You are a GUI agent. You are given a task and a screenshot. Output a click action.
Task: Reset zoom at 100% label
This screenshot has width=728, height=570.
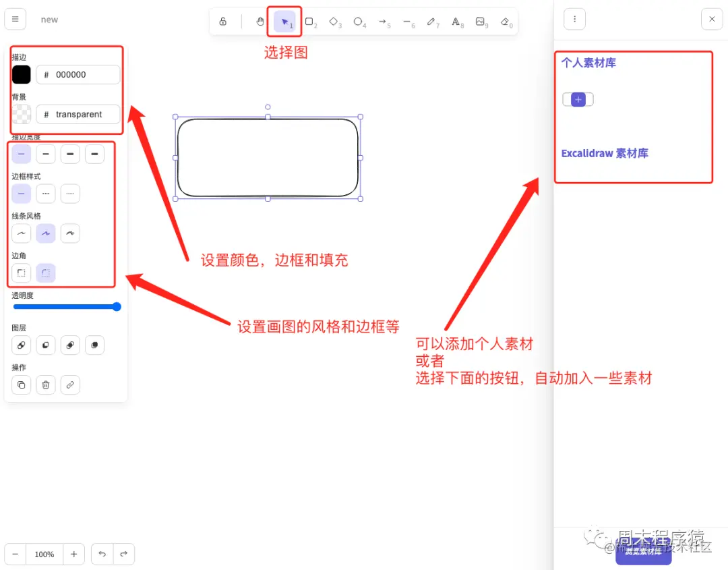pos(44,554)
